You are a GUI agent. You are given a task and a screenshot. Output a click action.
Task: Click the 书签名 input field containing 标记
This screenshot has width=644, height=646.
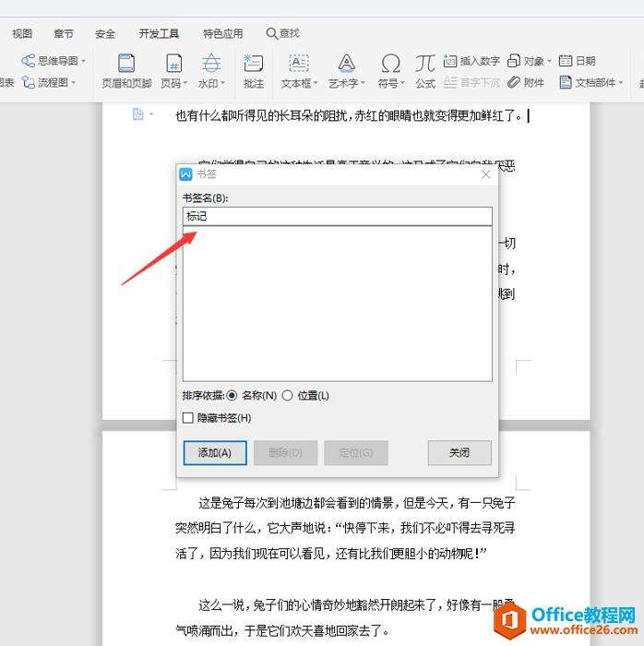(x=338, y=216)
